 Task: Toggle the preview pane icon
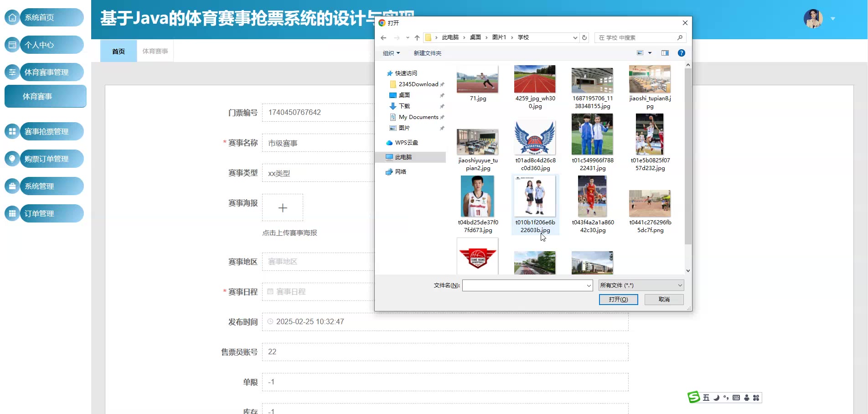(665, 53)
